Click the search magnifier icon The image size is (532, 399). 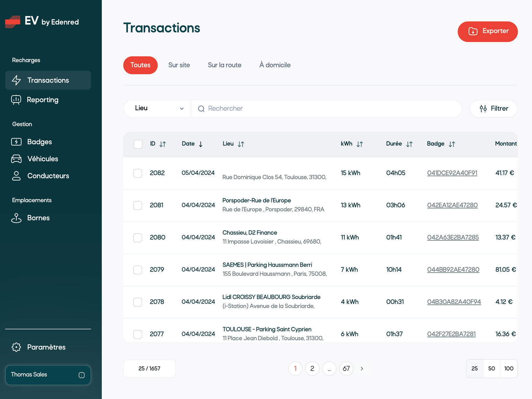(x=201, y=109)
